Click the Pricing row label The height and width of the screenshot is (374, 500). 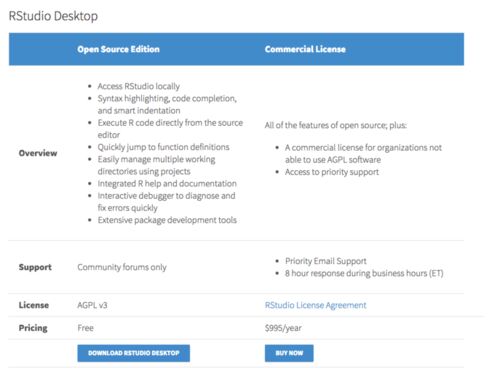[x=33, y=328]
